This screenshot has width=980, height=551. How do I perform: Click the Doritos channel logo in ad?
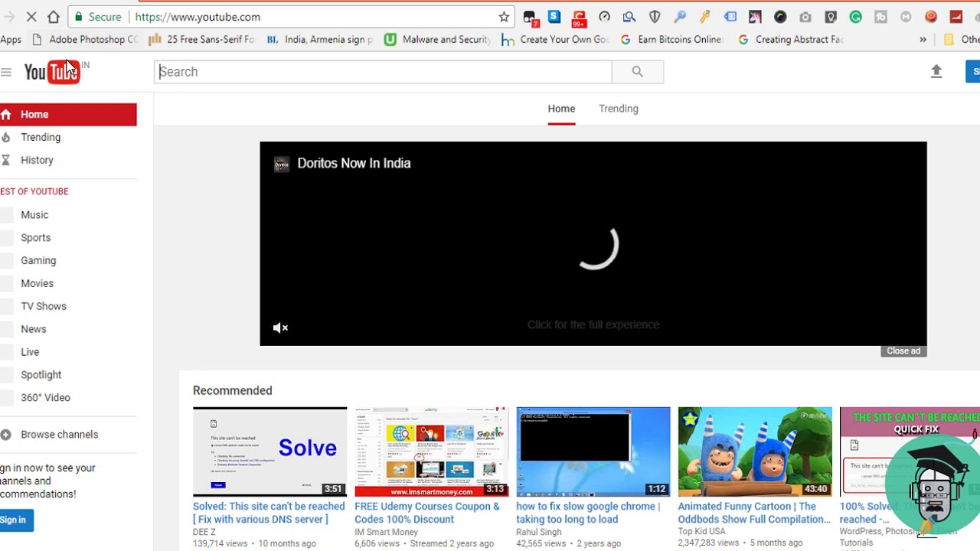pyautogui.click(x=282, y=164)
